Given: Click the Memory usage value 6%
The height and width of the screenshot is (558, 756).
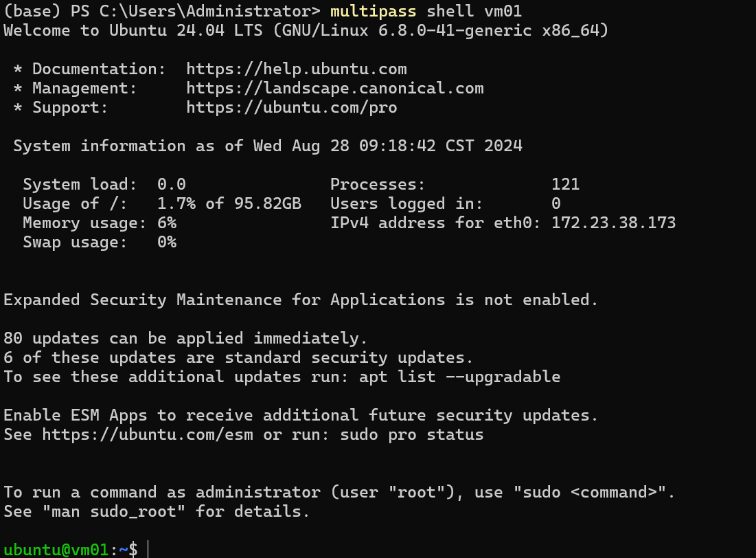Looking at the screenshot, I should coord(167,223).
